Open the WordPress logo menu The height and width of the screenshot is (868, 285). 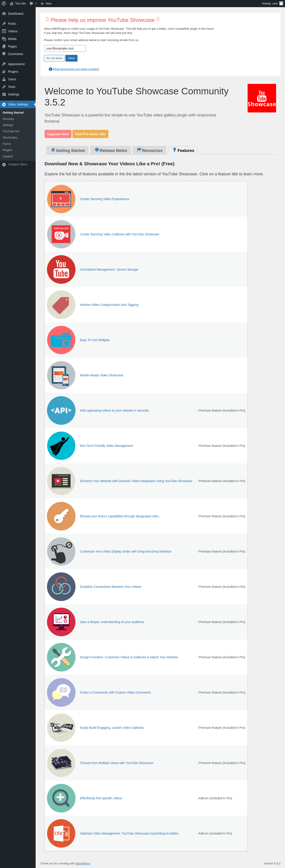(x=4, y=3)
